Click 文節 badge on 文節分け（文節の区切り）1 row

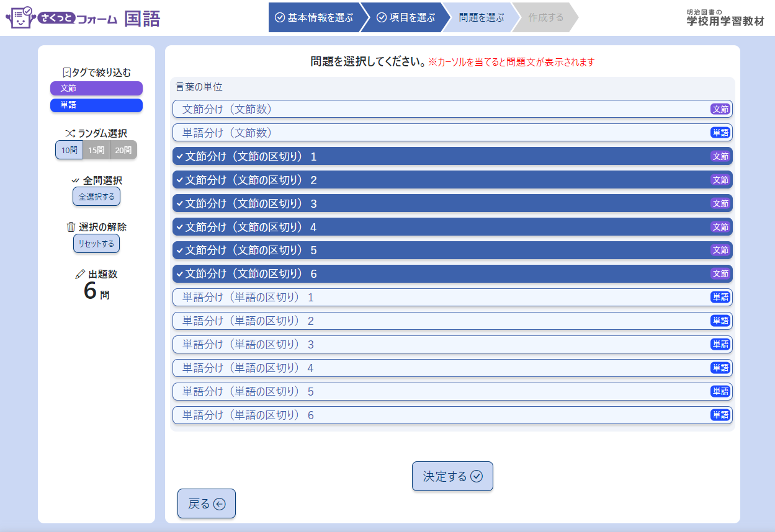[720, 156]
